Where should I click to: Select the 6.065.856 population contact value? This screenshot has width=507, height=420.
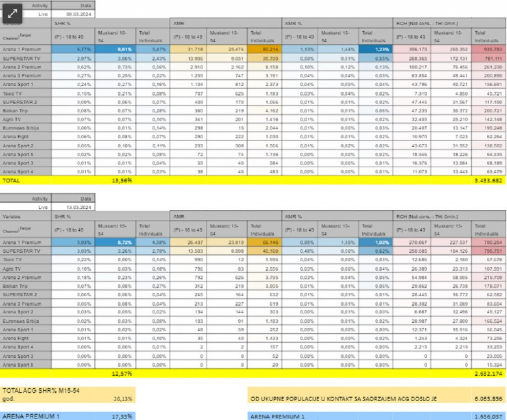[488, 398]
